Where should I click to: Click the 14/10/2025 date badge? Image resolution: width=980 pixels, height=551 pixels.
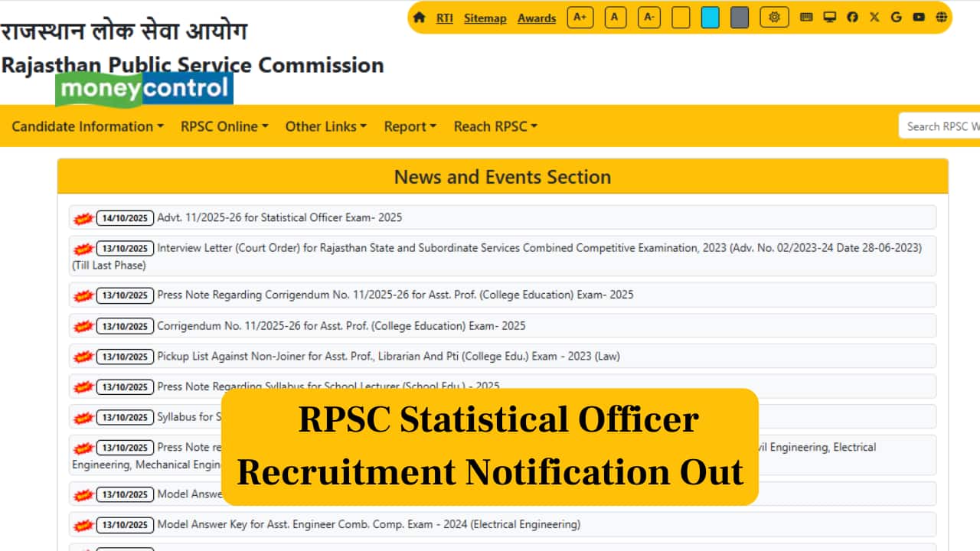(x=125, y=218)
